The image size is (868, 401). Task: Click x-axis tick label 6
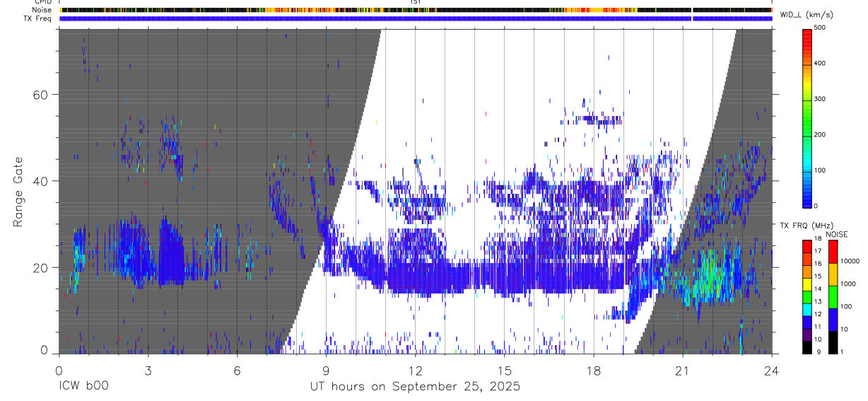(237, 370)
